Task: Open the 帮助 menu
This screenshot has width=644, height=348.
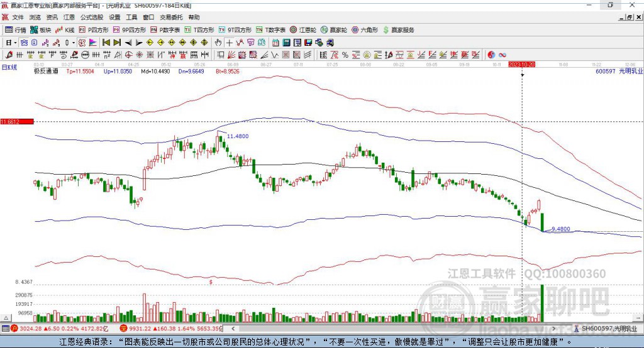Action: 194,17
